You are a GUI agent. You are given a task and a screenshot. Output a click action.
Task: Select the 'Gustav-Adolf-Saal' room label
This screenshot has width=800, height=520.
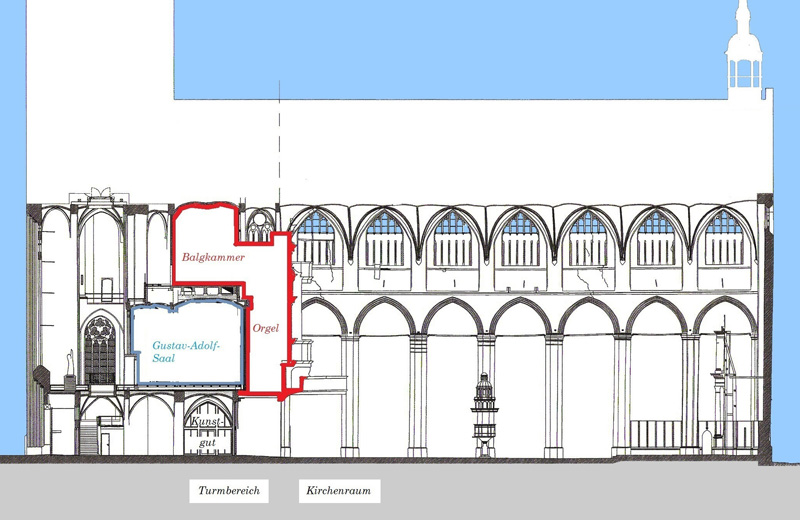point(186,352)
